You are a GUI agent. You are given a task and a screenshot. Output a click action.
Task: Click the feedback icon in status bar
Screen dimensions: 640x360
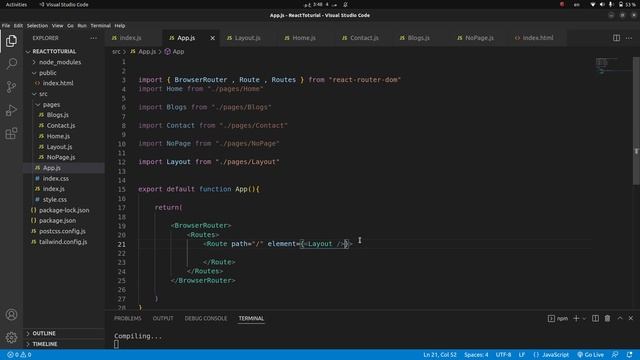click(x=615, y=355)
